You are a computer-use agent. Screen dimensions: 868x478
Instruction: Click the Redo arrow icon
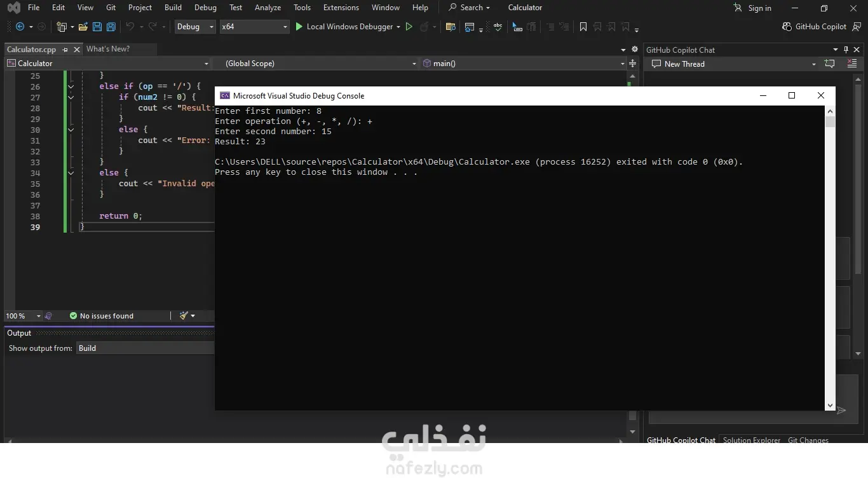pyautogui.click(x=153, y=27)
